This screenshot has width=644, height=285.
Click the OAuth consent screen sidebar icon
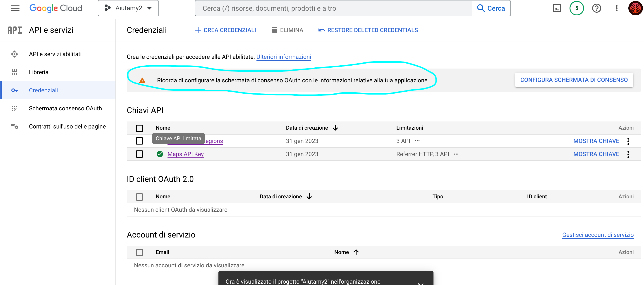[x=14, y=108]
